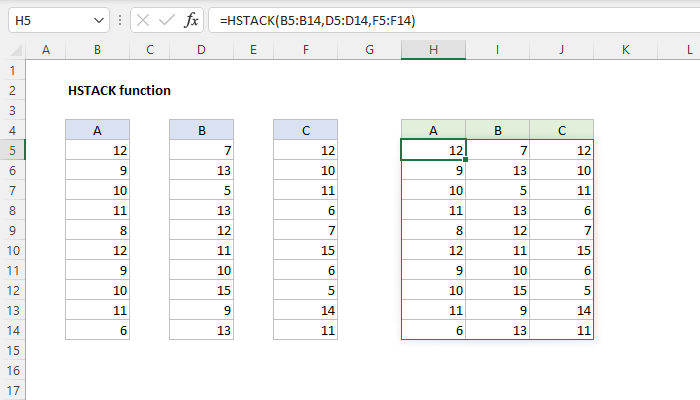Click the Enter checkmark formula icon
The height and width of the screenshot is (400, 700).
point(167,20)
